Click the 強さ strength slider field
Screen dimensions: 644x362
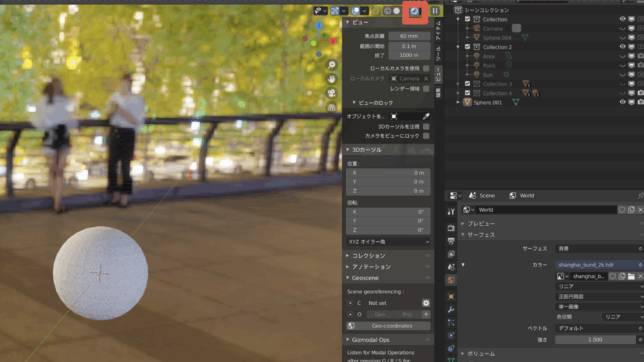coord(596,339)
